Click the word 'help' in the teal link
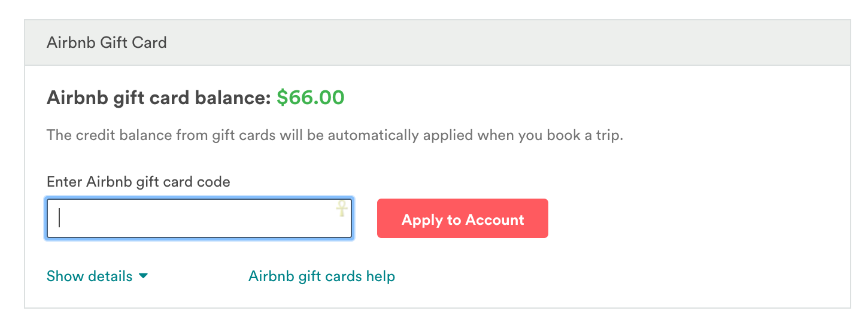This screenshot has height=329, width=868. (380, 276)
